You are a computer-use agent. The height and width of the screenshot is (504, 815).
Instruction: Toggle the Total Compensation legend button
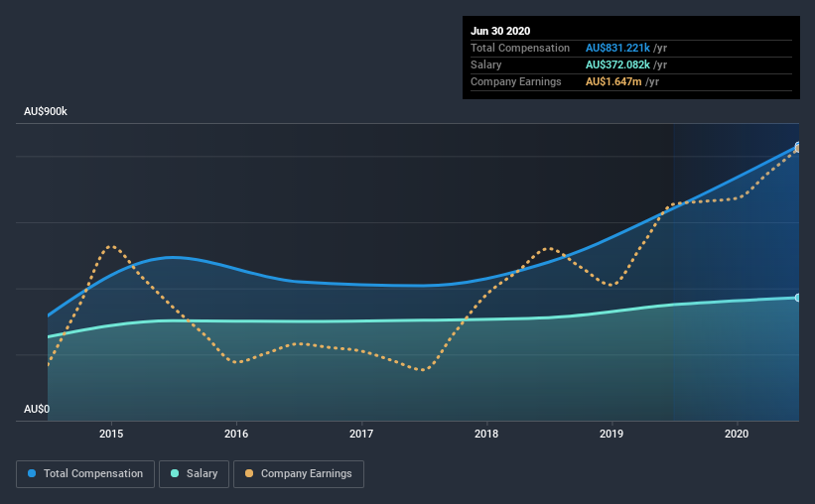[85, 474]
